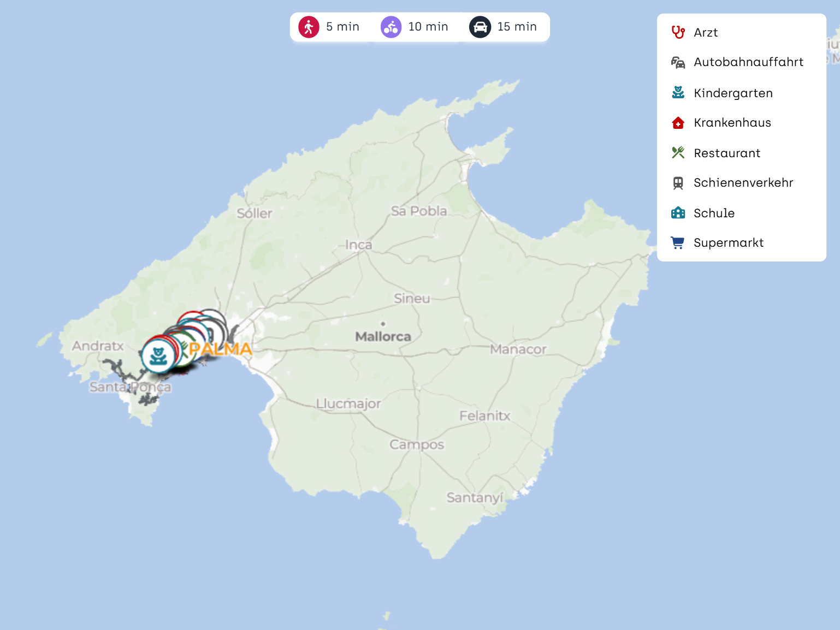
Task: Choose the "15 min" travel time text
Action: 517,27
